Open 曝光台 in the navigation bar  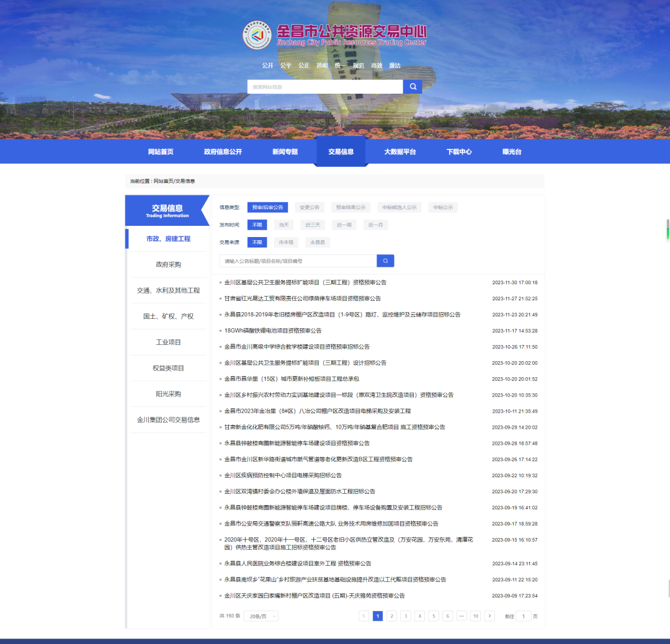point(512,152)
